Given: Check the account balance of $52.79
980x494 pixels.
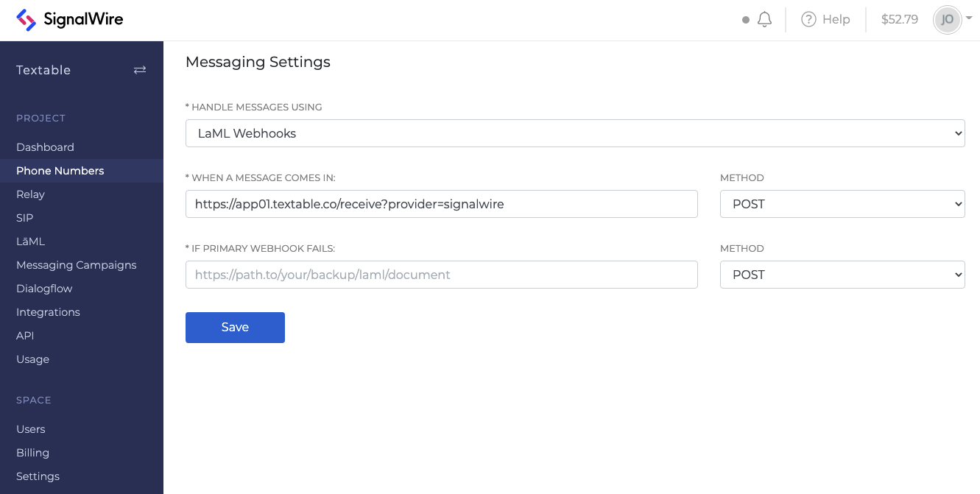Looking at the screenshot, I should point(899,20).
